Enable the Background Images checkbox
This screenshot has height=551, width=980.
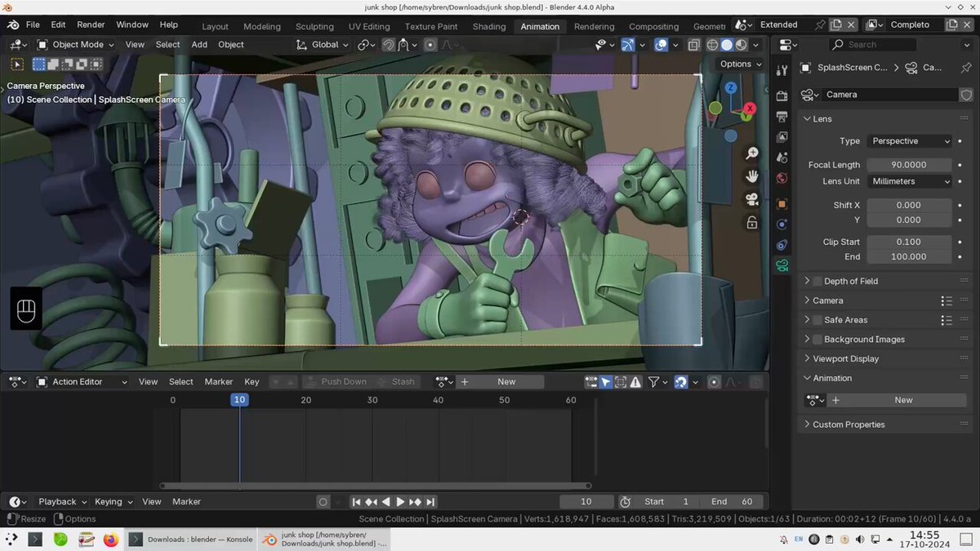pos(817,340)
